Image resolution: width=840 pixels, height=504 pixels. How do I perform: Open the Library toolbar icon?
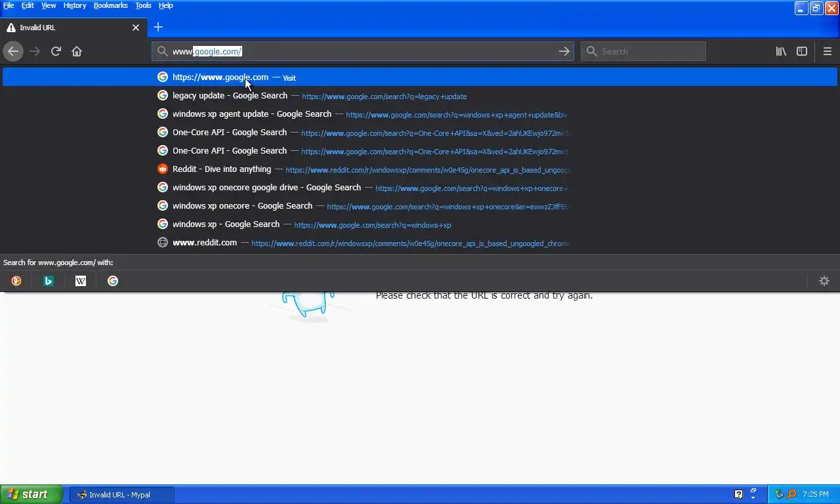pos(781,51)
